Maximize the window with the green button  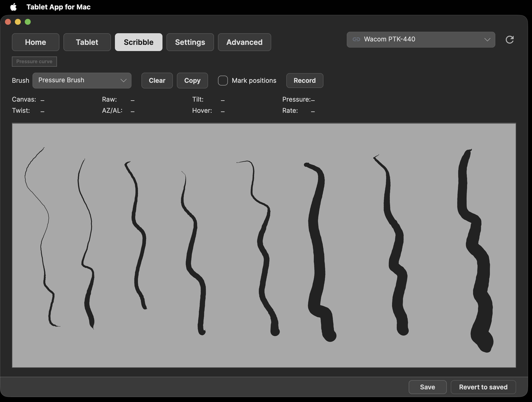27,22
